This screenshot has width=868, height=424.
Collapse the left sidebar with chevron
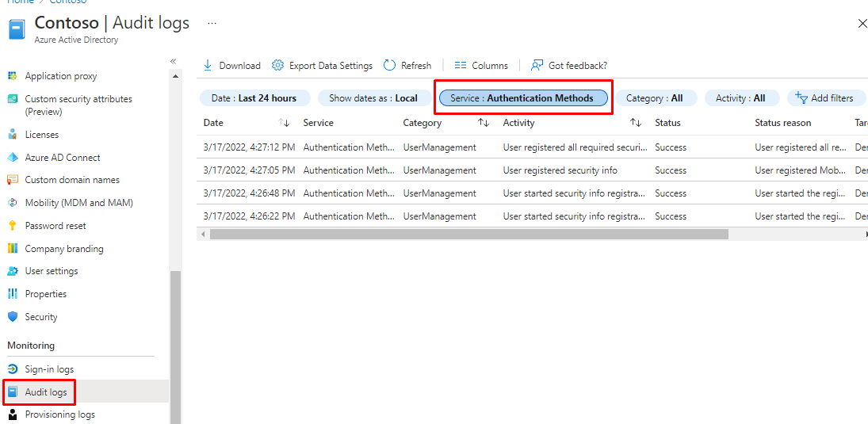coord(173,61)
